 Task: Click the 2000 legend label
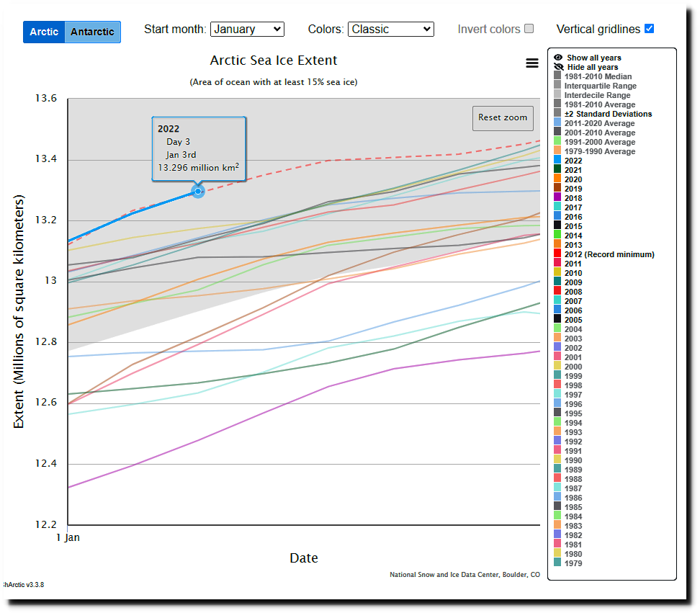click(x=573, y=367)
